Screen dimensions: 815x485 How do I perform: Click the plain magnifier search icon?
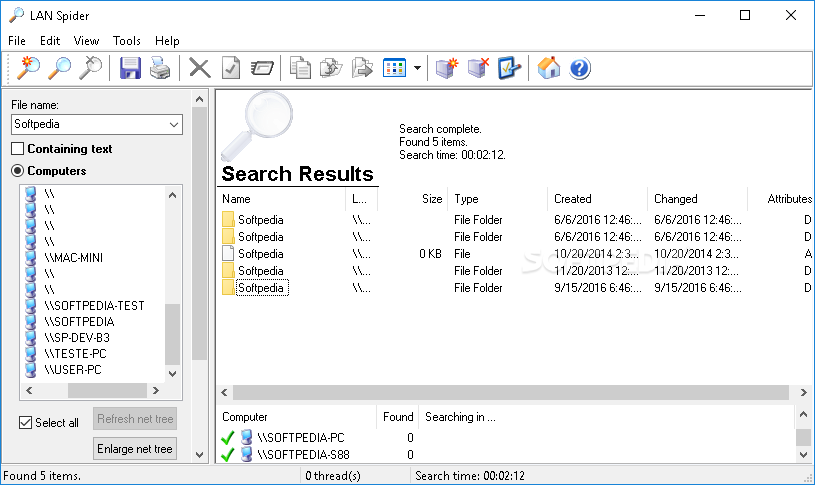click(60, 68)
